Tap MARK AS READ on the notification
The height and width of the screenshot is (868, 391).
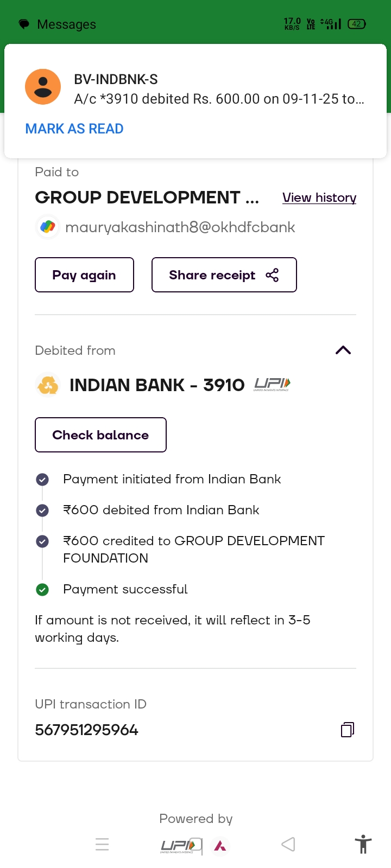(x=74, y=129)
